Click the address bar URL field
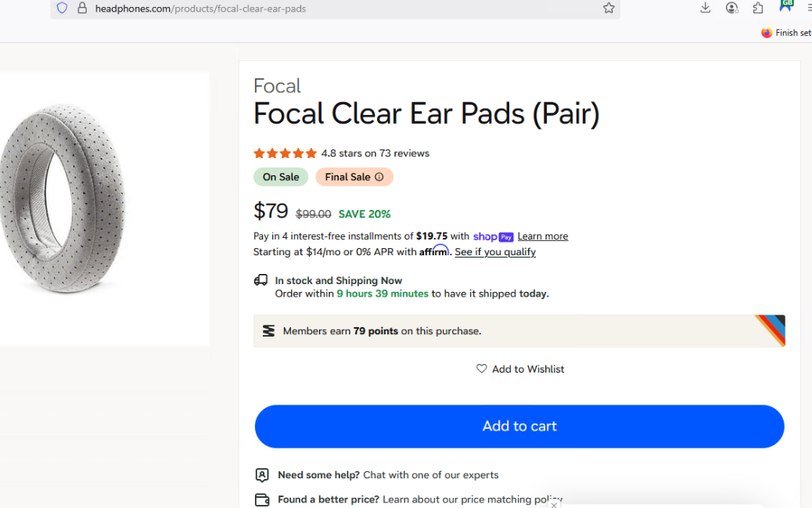This screenshot has width=812, height=508. coord(313,9)
